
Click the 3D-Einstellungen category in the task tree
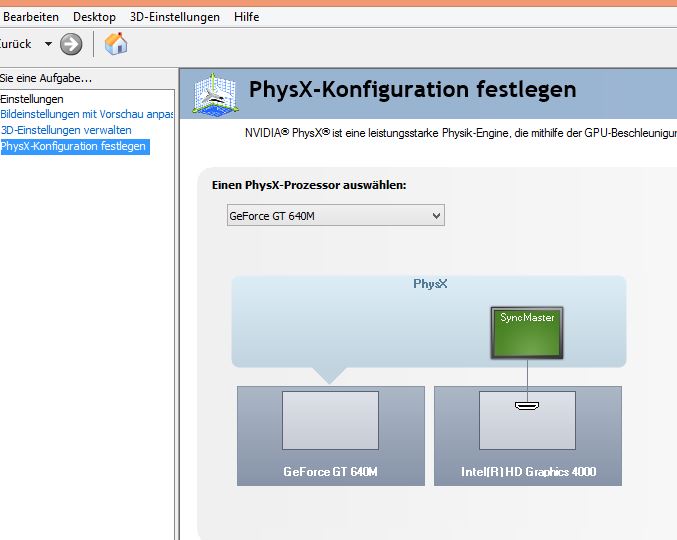coord(32,99)
